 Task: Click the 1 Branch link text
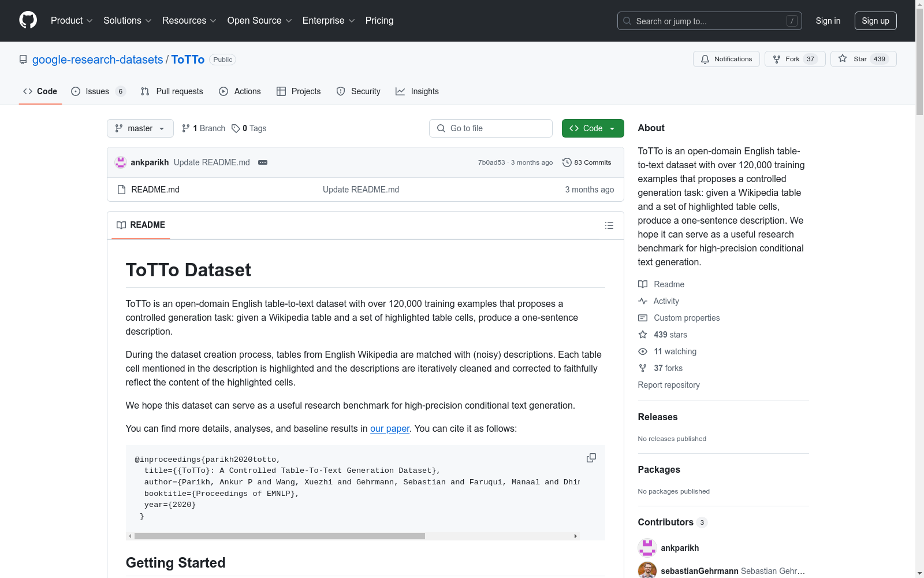pyautogui.click(x=209, y=128)
